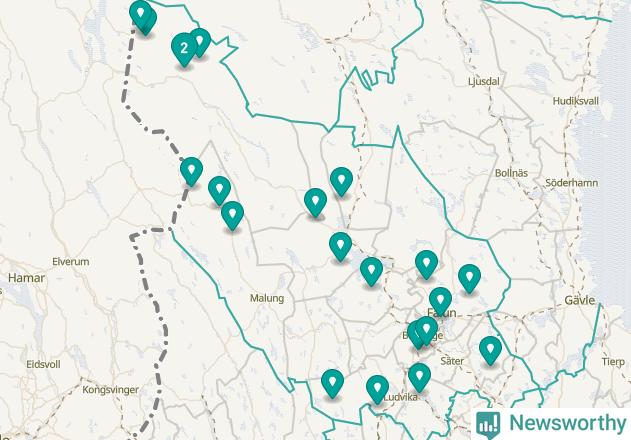Select the pin sitting on the dashed national border
This screenshot has width=631, height=440.
191,171
